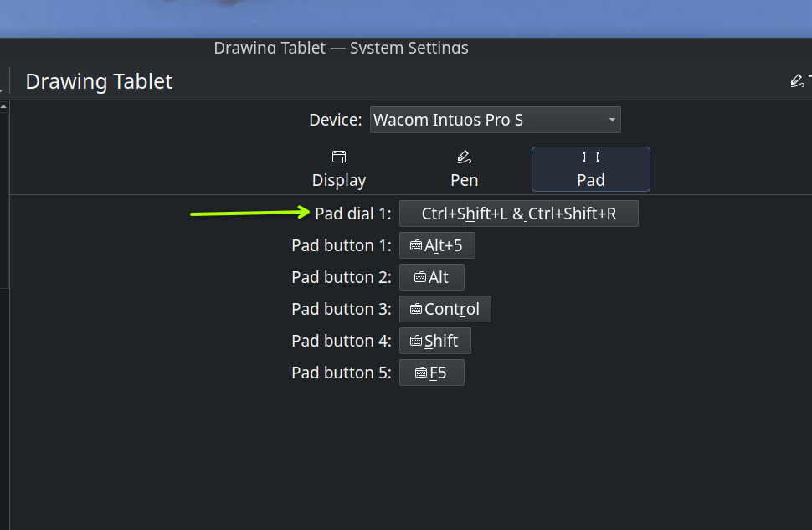
Task: Change Pad button 2 binding Alt
Action: (432, 277)
